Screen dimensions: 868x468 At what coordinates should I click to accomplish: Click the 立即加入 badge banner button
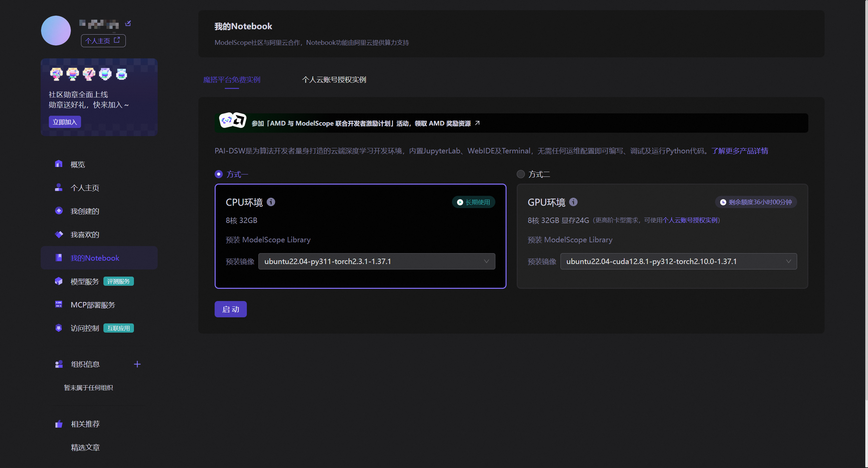point(65,122)
